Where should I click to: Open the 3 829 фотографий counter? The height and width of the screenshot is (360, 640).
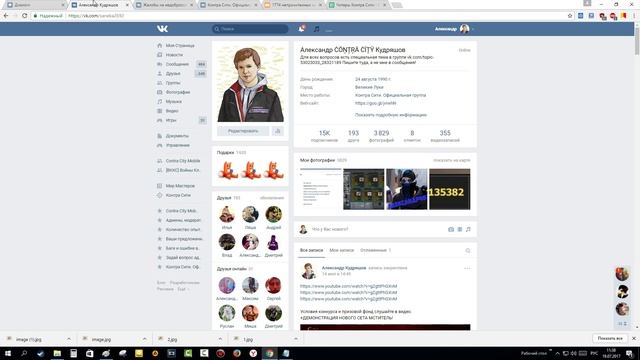381,136
